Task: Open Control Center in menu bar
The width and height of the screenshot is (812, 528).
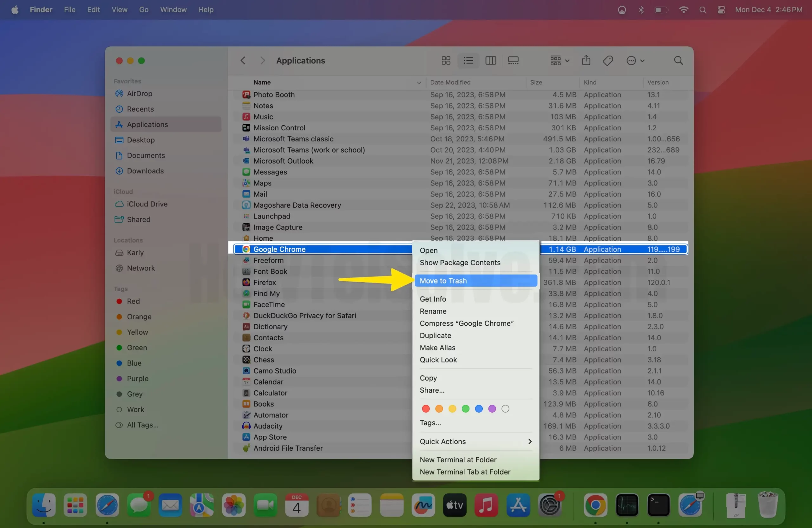Action: tap(721, 10)
